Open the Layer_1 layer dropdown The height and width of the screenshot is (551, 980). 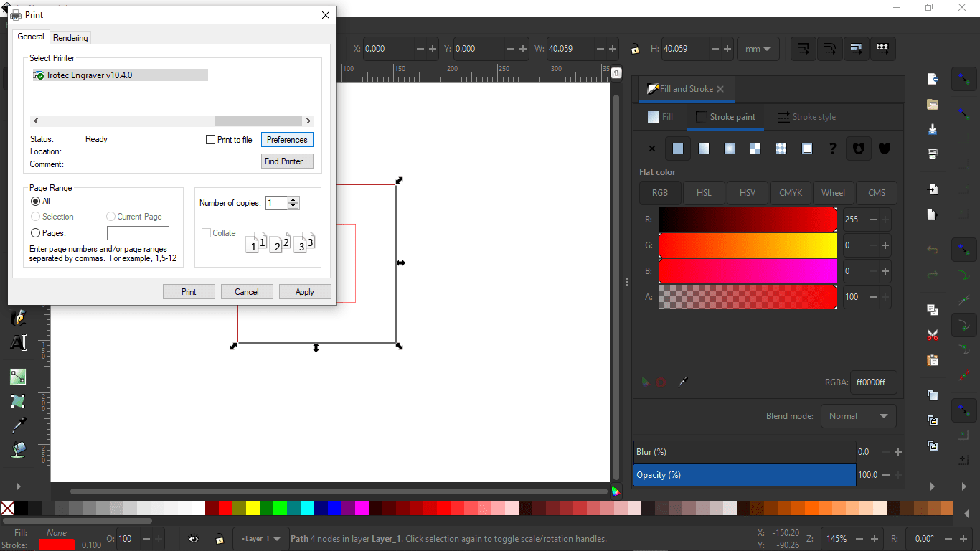point(260,539)
